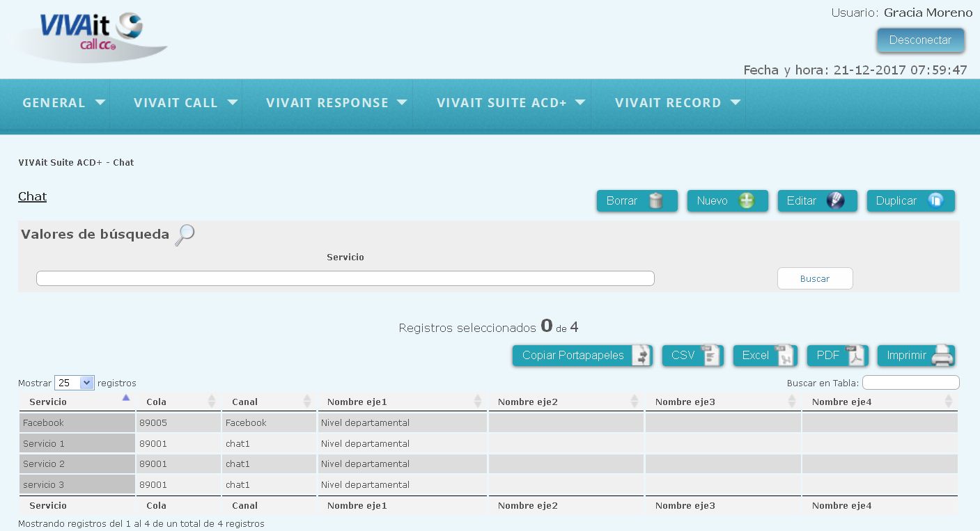980x531 pixels.
Task: Click the green plus icon on Nuevo
Action: [x=747, y=201]
